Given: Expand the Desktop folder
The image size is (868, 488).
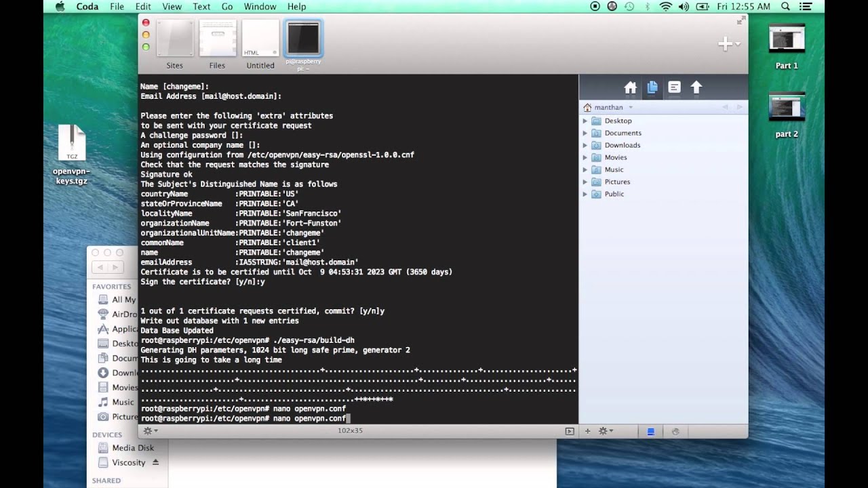Looking at the screenshot, I should pos(585,121).
